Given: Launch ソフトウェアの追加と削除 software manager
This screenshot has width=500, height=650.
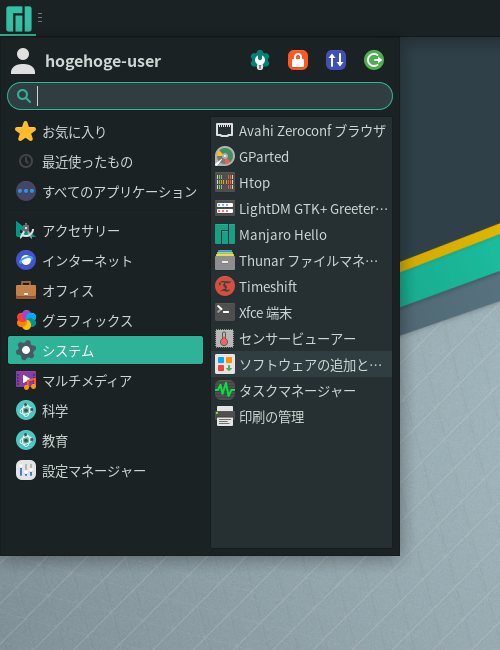Looking at the screenshot, I should [301, 365].
